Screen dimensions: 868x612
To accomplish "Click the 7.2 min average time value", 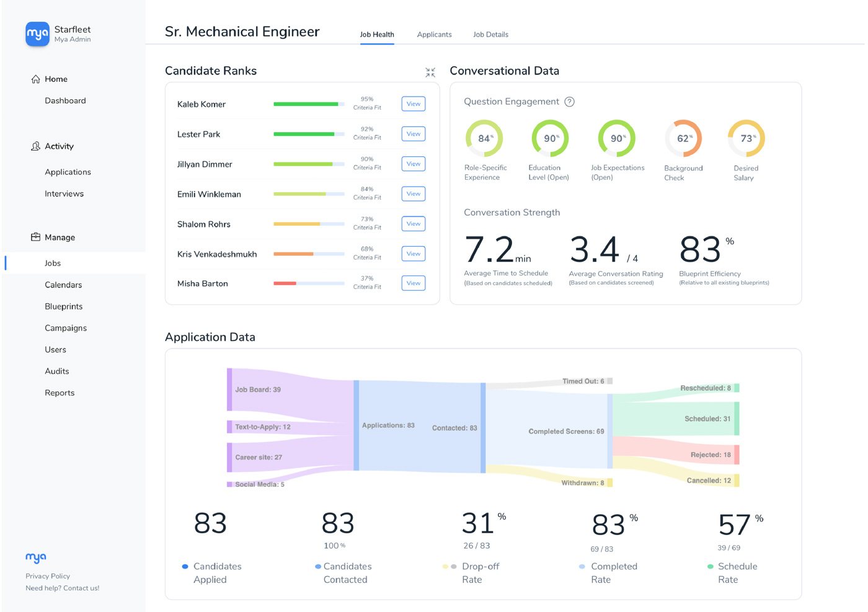I will click(497, 250).
